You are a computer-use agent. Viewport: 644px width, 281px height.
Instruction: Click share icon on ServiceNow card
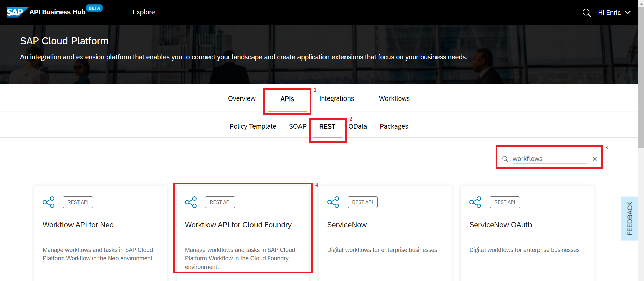[x=333, y=202]
